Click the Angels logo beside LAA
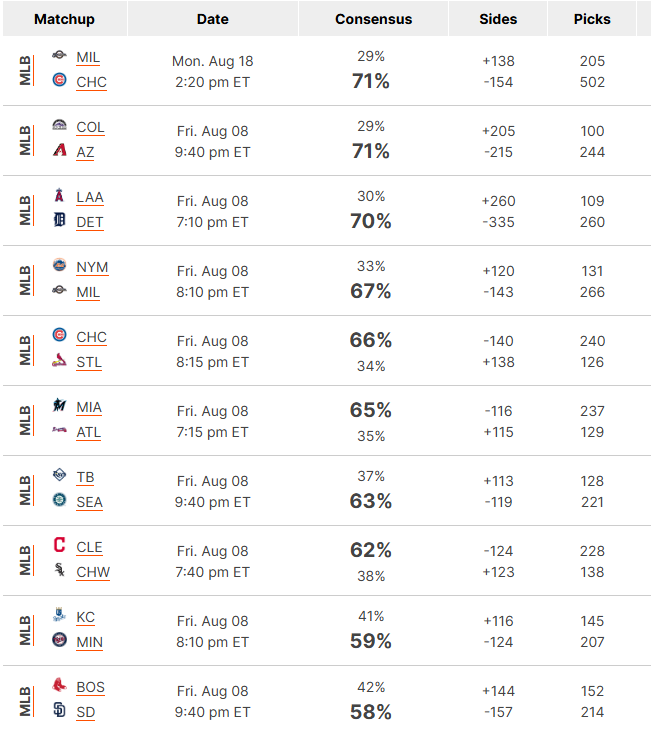651x732 pixels. tap(59, 195)
